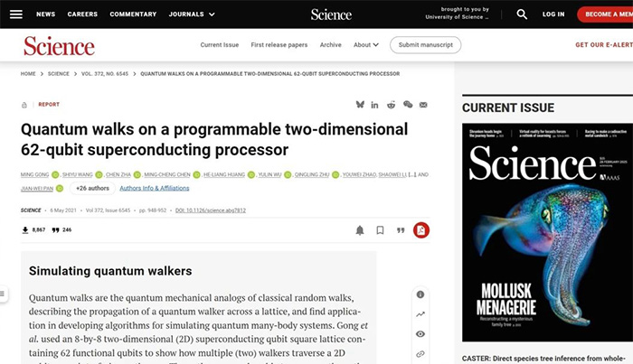Open metrics trend icon in side rail
Screen dimensions: 633x364
(x=420, y=314)
